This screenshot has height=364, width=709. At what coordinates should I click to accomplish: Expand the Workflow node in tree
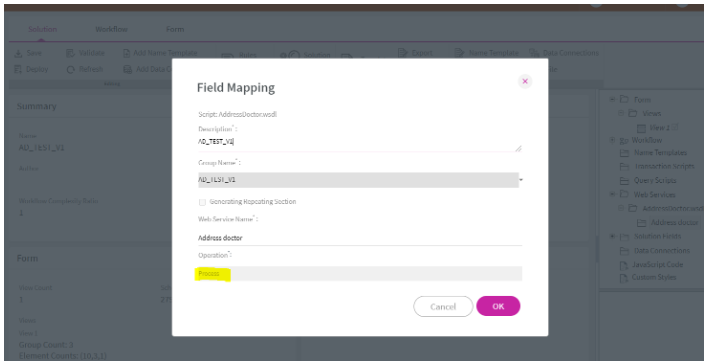pyautogui.click(x=612, y=140)
